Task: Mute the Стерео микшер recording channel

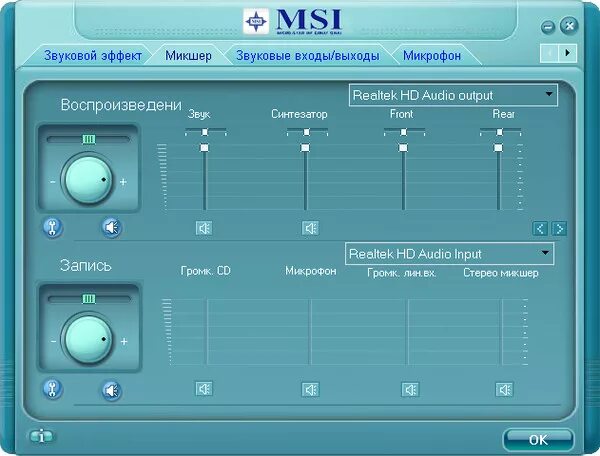Action: tap(504, 390)
